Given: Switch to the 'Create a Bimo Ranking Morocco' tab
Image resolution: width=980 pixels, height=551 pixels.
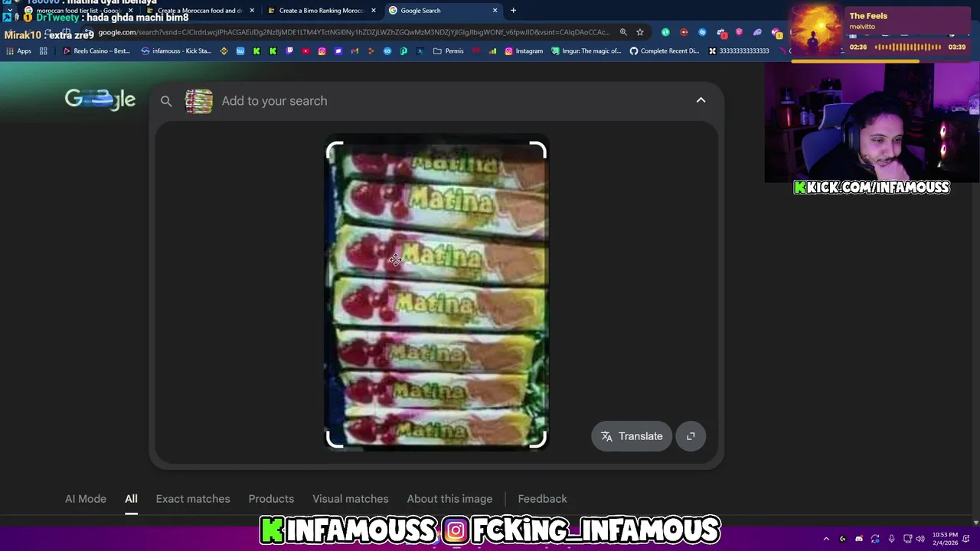Looking at the screenshot, I should [322, 11].
